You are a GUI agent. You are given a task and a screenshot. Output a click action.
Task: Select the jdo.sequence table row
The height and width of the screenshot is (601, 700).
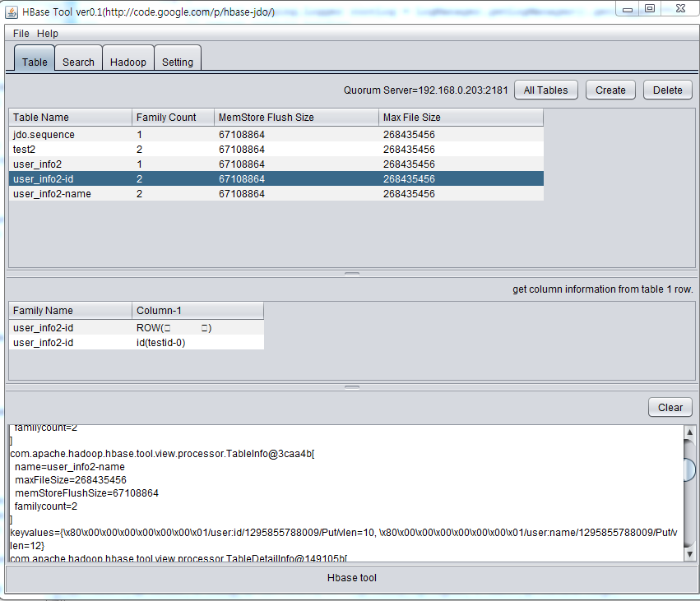tap(276, 134)
